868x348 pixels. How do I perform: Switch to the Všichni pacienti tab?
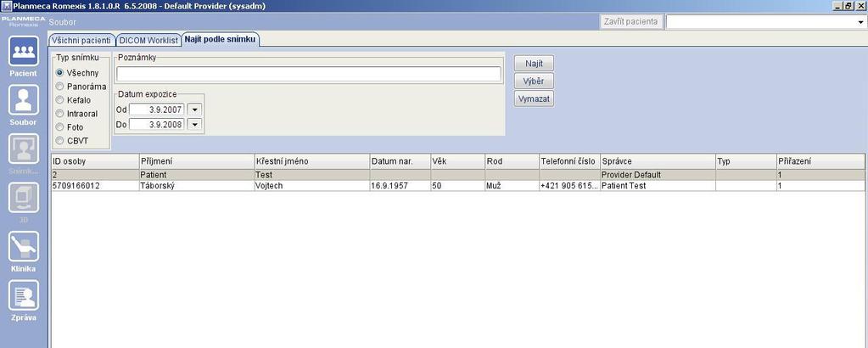pyautogui.click(x=82, y=41)
